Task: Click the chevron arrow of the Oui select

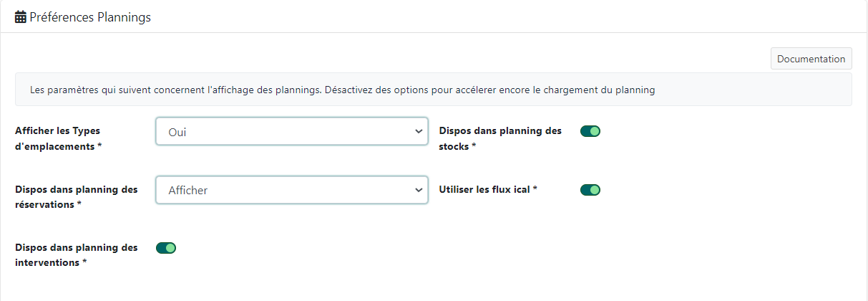Action: (419, 132)
